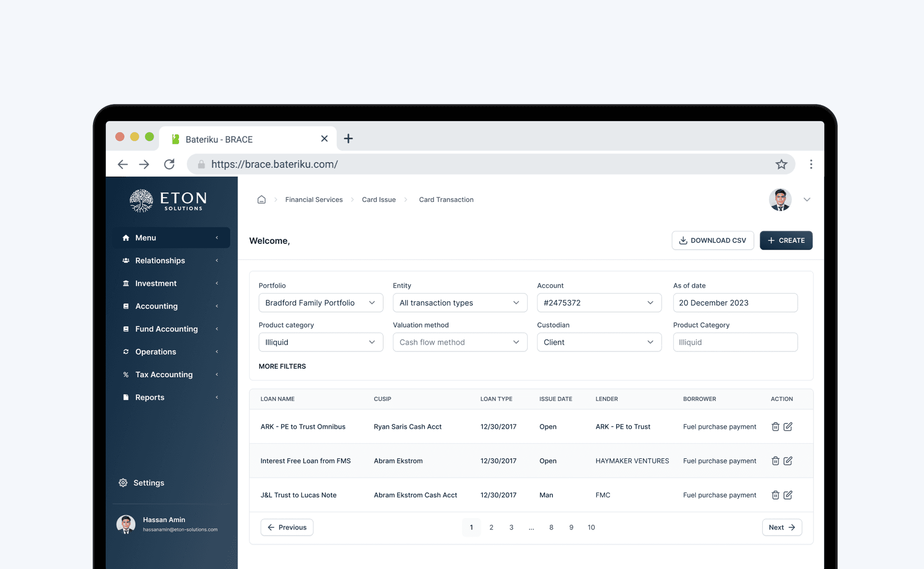Click the Eton Solutions logo
This screenshot has height=569, width=924.
coord(169,201)
